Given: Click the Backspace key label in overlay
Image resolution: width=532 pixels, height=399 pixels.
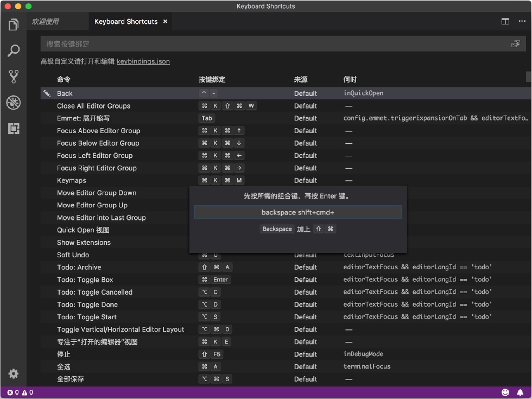Looking at the screenshot, I should (x=277, y=229).
